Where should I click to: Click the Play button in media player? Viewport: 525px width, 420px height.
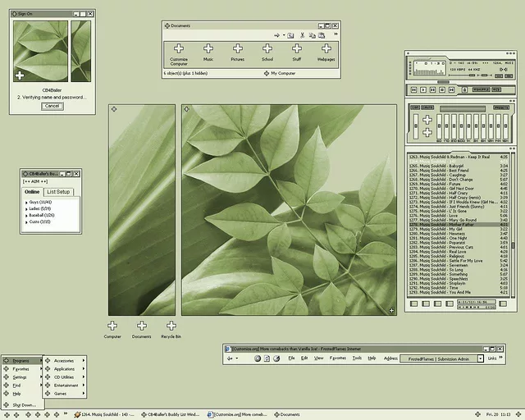point(423,89)
